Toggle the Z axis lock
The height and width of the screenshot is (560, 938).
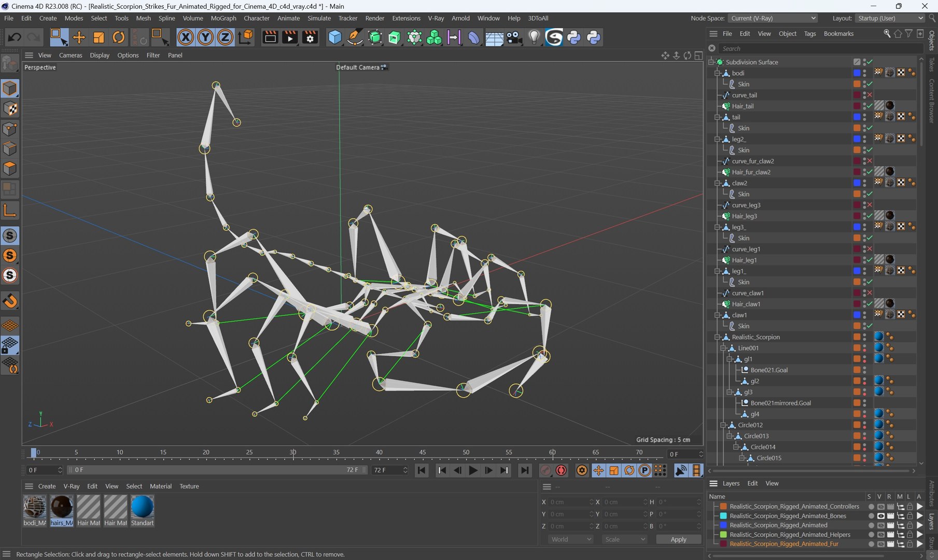click(x=225, y=37)
